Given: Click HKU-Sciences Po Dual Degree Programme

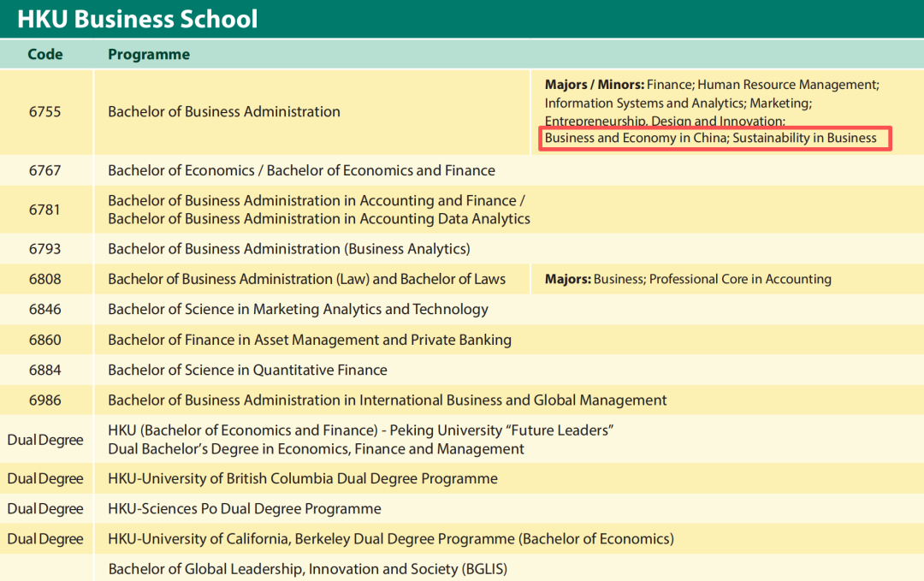Looking at the screenshot, I should [x=245, y=508].
